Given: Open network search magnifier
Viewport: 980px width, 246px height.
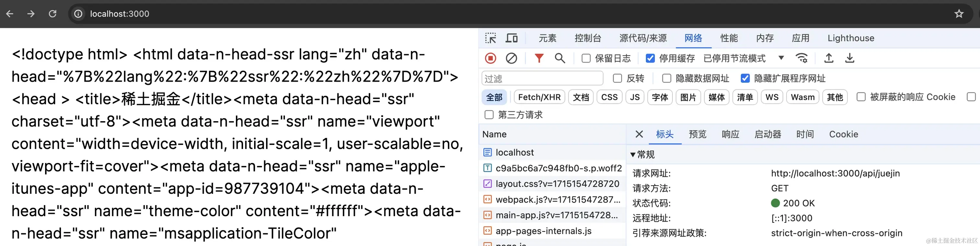Looking at the screenshot, I should 560,58.
